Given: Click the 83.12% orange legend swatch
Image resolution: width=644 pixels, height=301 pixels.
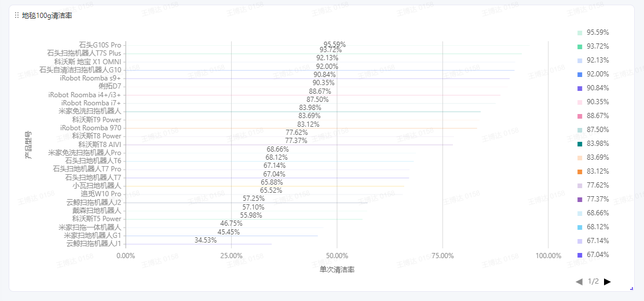Looking at the screenshot, I should click(x=580, y=172).
